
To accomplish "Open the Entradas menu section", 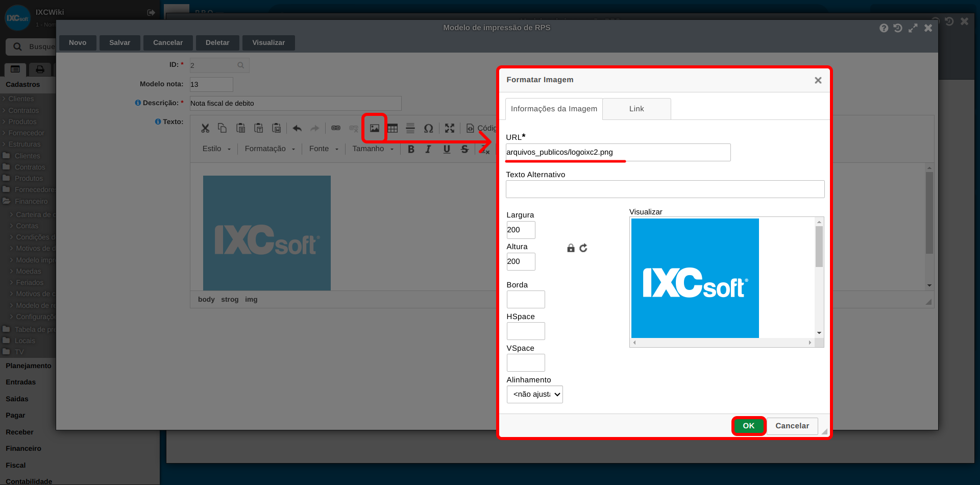I will (x=20, y=382).
